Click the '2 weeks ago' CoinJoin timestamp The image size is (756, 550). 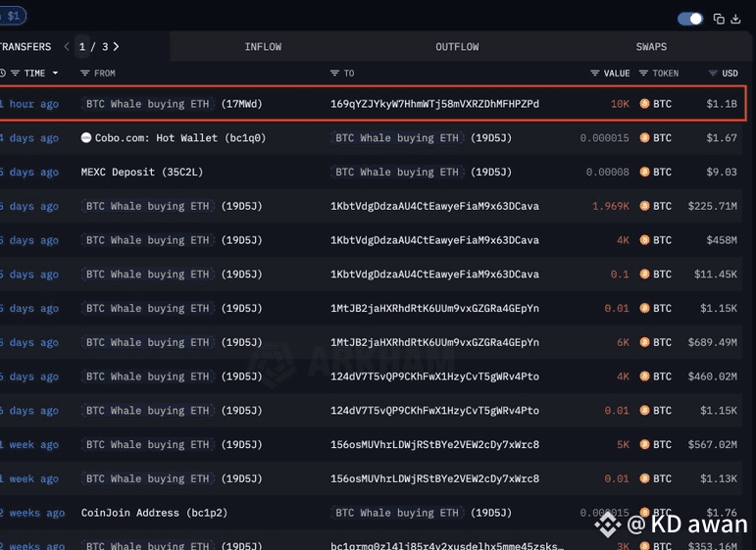point(32,513)
